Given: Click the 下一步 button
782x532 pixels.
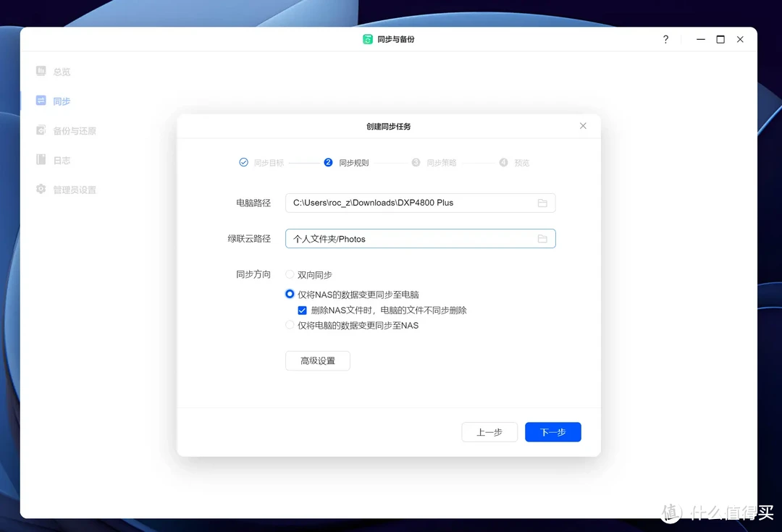Looking at the screenshot, I should (552, 431).
